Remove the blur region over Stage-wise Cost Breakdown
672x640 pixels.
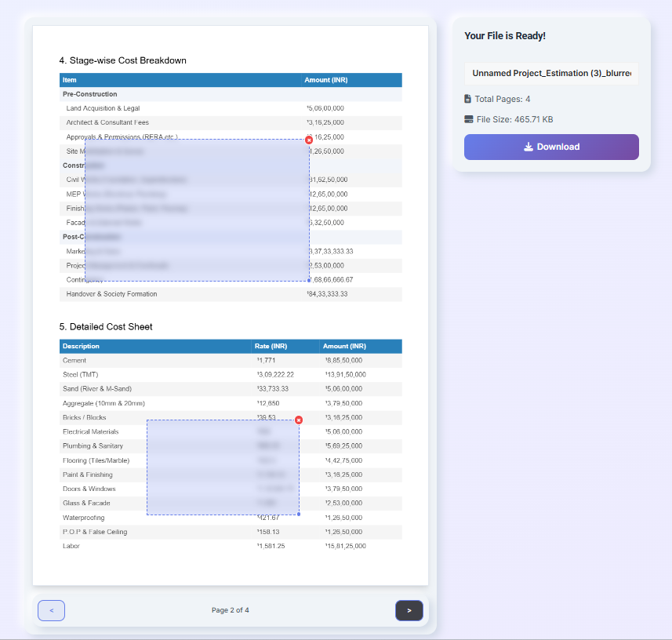pyautogui.click(x=309, y=140)
